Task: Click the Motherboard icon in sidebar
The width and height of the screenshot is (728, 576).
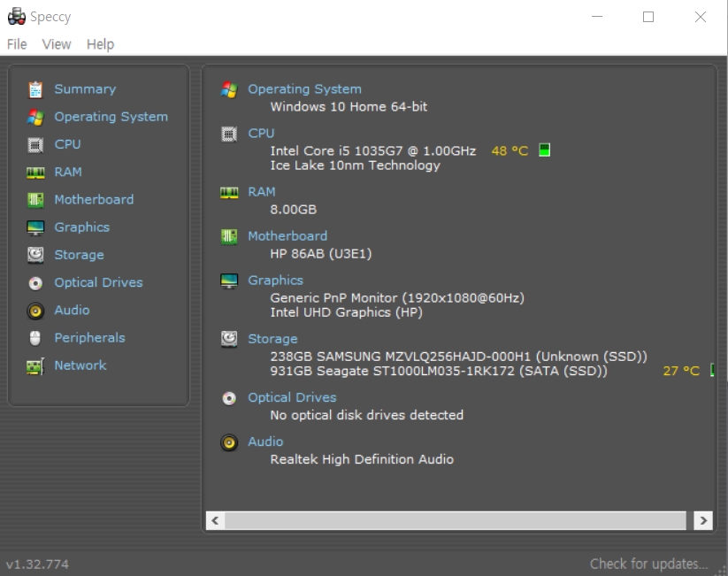Action: (35, 200)
